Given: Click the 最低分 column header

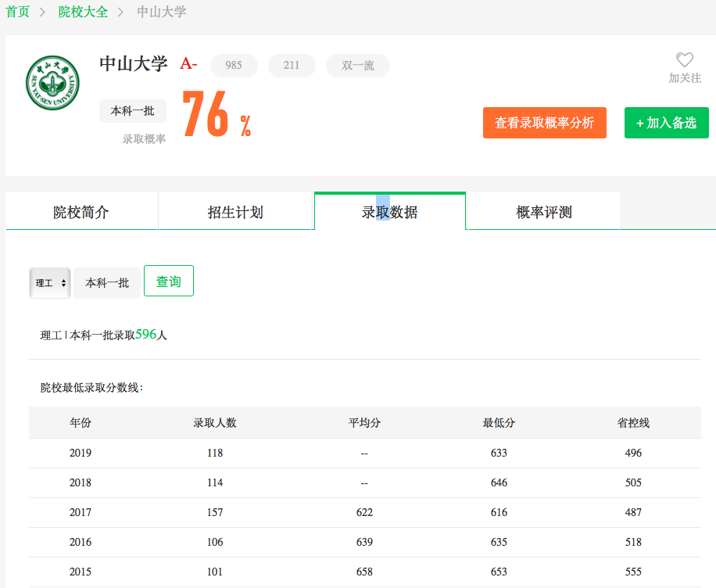Looking at the screenshot, I should [499, 422].
